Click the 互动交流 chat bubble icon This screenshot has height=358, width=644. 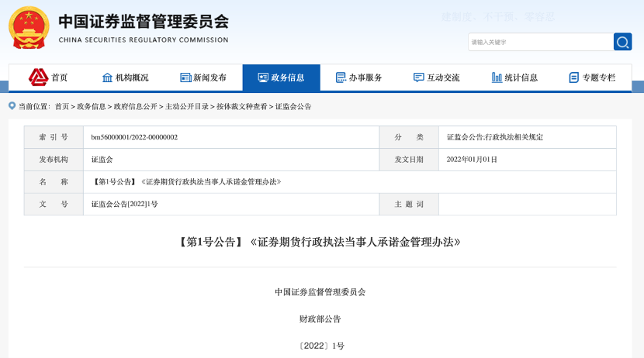(x=419, y=77)
